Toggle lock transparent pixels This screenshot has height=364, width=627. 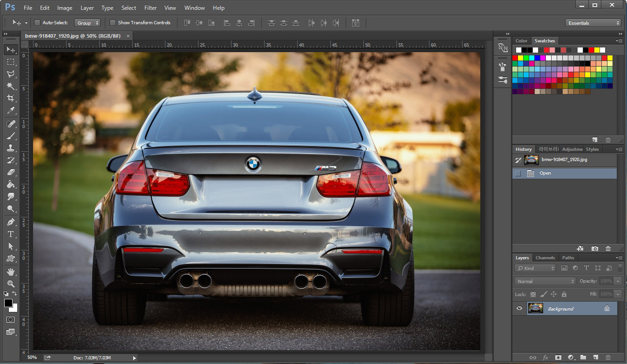(533, 294)
